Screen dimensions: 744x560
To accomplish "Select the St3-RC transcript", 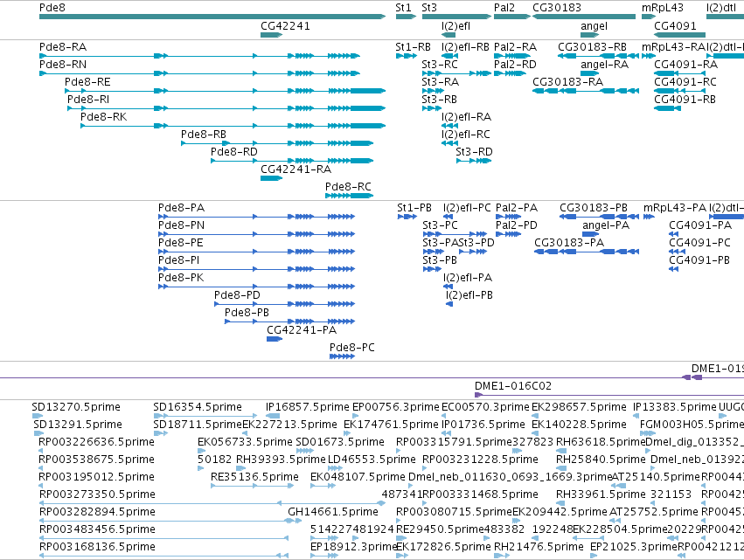I will click(x=456, y=73).
